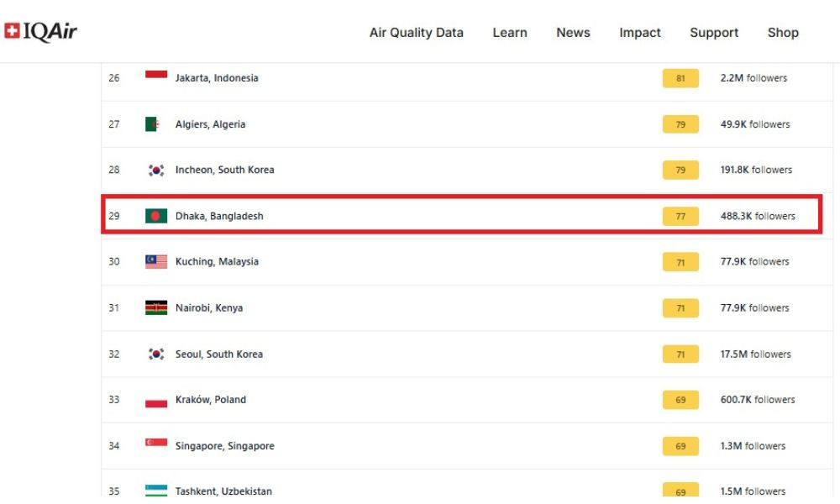Click the 1.3M followers text
The width and height of the screenshot is (840, 504).
[x=753, y=445]
